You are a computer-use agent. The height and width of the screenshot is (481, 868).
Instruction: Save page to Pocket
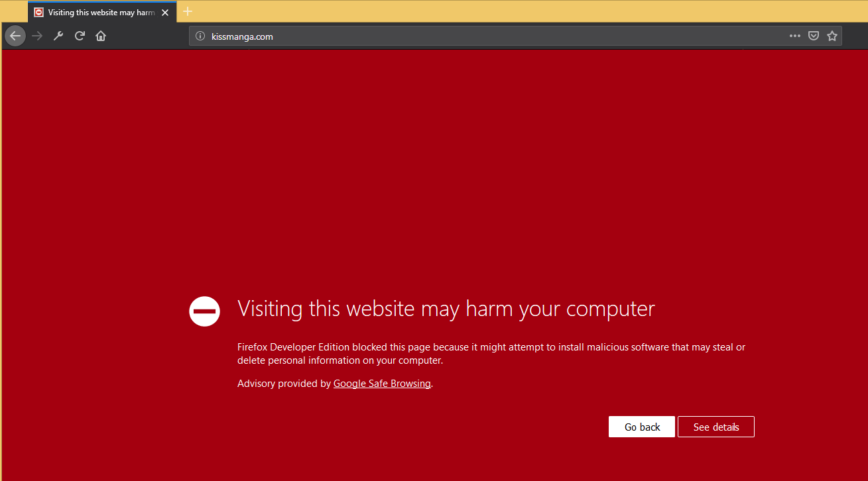tap(814, 36)
